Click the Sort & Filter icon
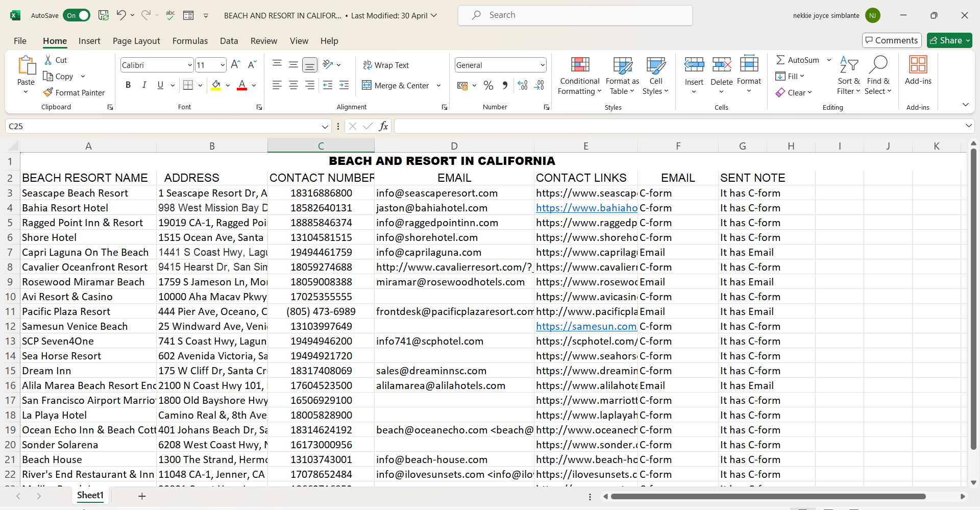 click(848, 65)
